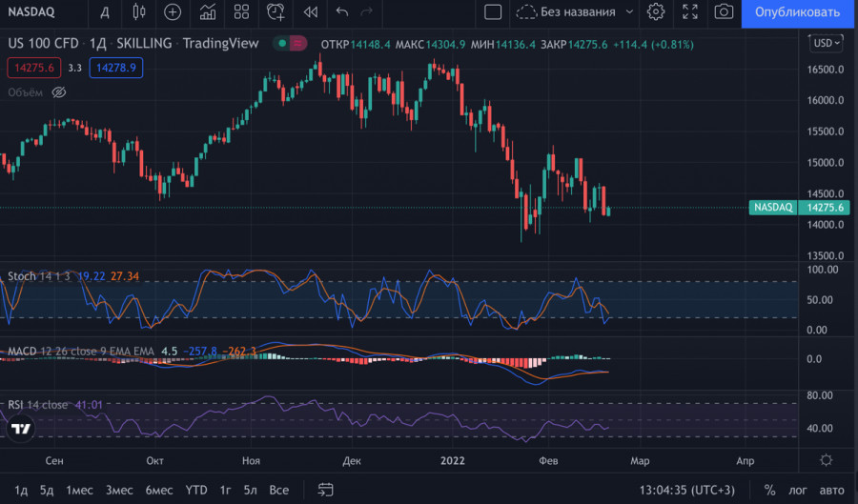The height and width of the screenshot is (504, 858).
Task: Enter fullscreen mode
Action: [x=691, y=12]
